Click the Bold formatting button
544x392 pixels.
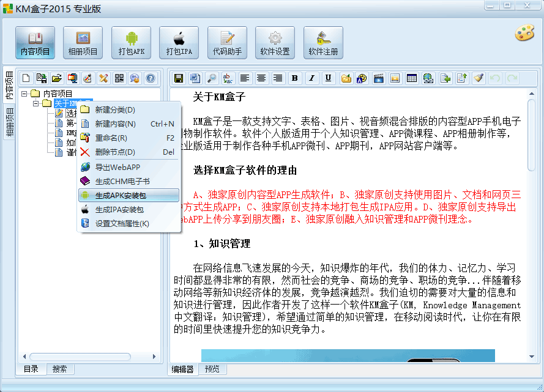tap(295, 78)
